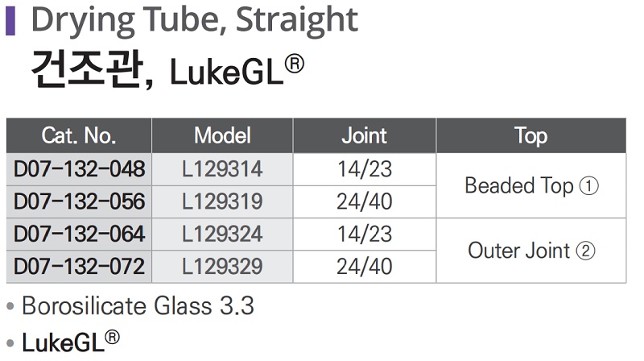Click the Borosilicate Glass 3.3 bullet
This screenshot has height=361, width=644.
click(137, 306)
